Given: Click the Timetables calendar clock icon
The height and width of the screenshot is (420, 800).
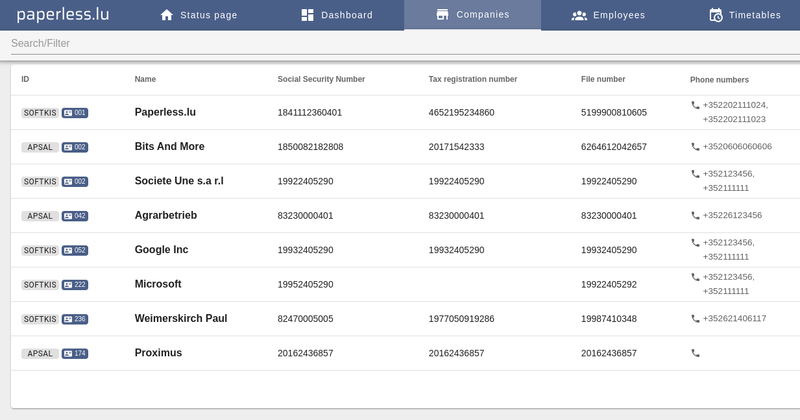Looking at the screenshot, I should pyautogui.click(x=716, y=15).
